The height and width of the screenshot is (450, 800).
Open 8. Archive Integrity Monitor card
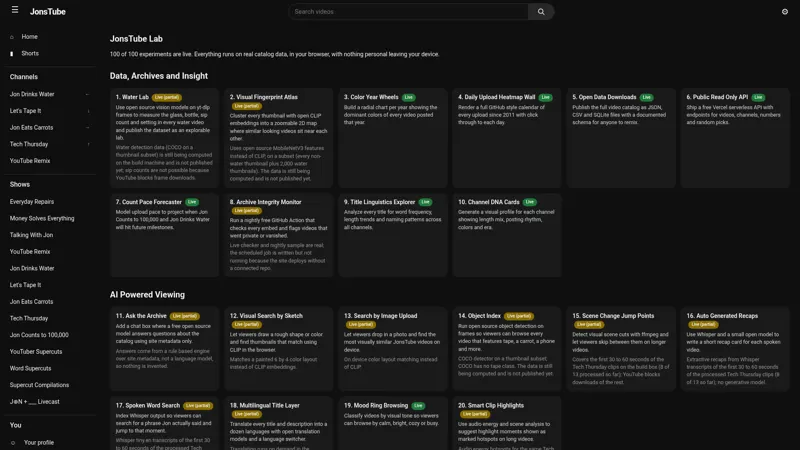coord(279,235)
